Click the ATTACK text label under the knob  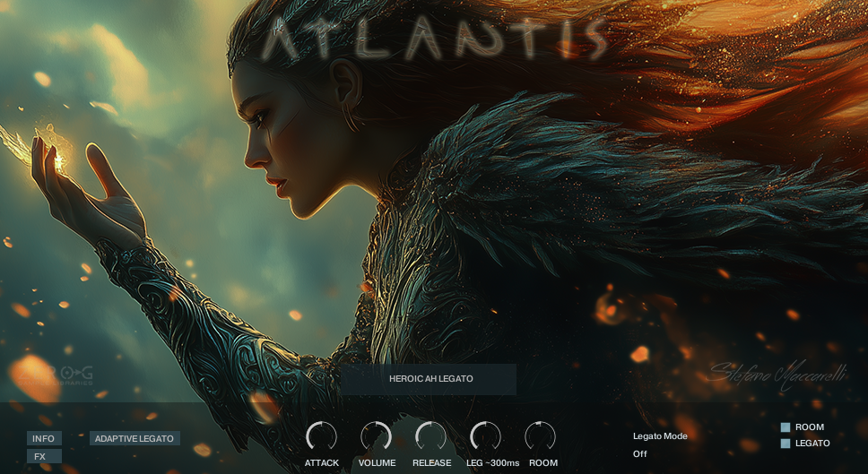pyautogui.click(x=322, y=463)
